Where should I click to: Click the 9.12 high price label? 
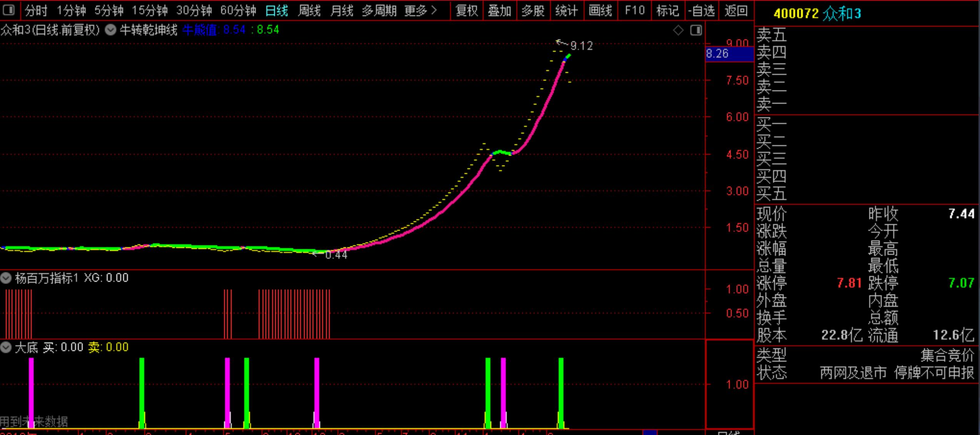[581, 46]
